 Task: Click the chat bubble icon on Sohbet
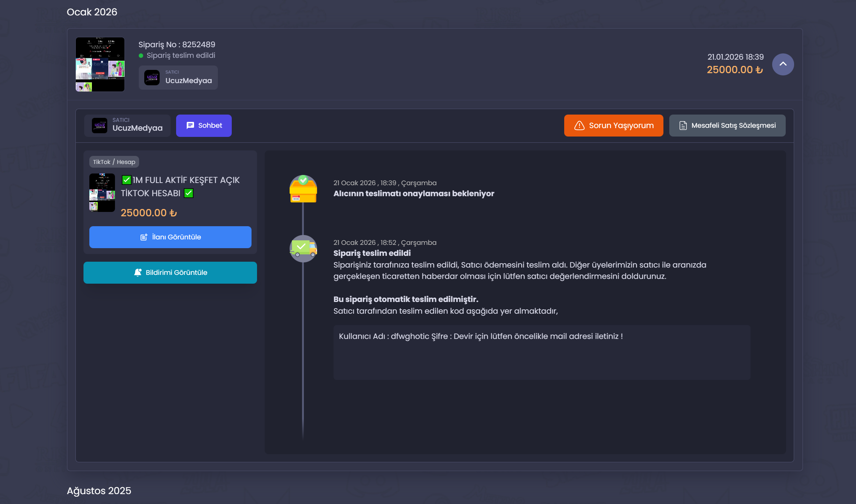(190, 126)
